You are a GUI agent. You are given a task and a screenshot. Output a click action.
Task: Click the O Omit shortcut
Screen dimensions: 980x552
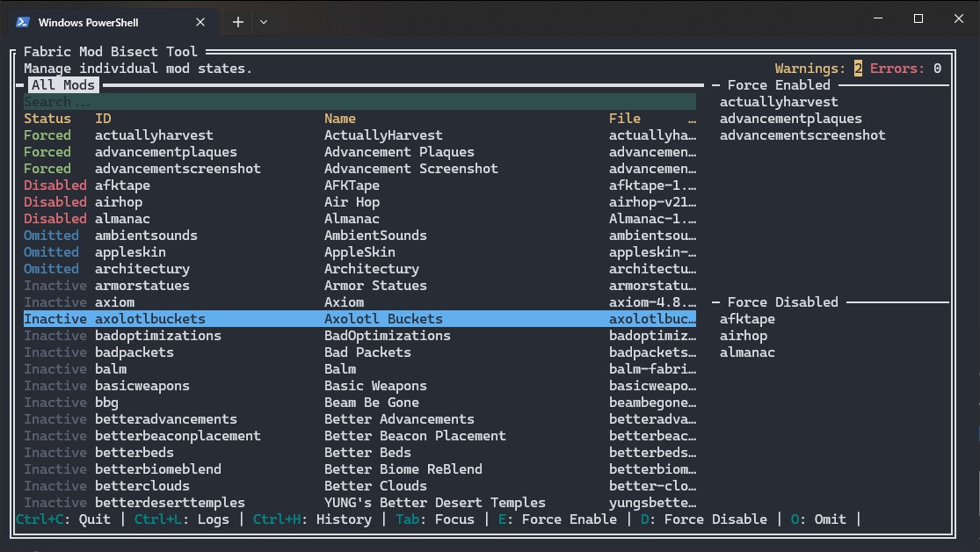click(x=818, y=519)
